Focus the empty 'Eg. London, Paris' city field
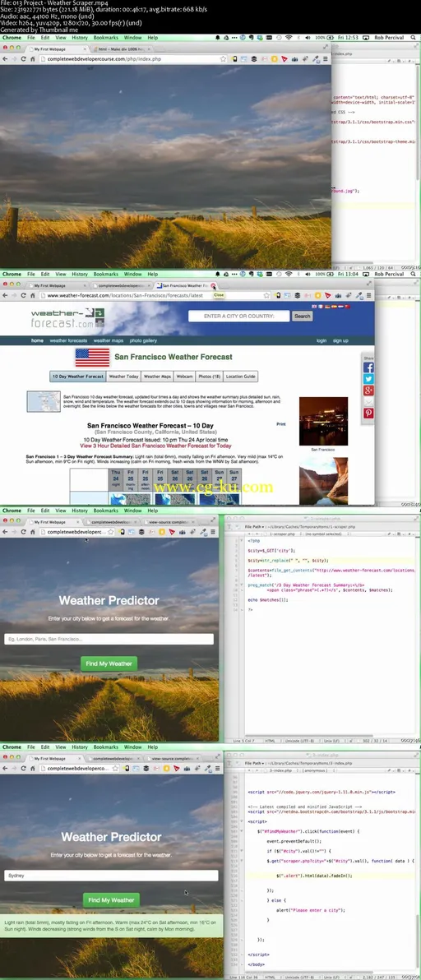Screen dimensions: 421x980 tap(109, 640)
